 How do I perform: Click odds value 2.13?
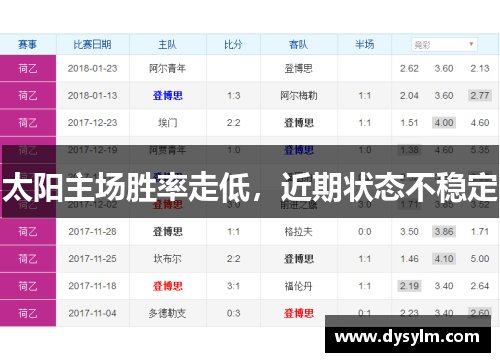[480, 68]
